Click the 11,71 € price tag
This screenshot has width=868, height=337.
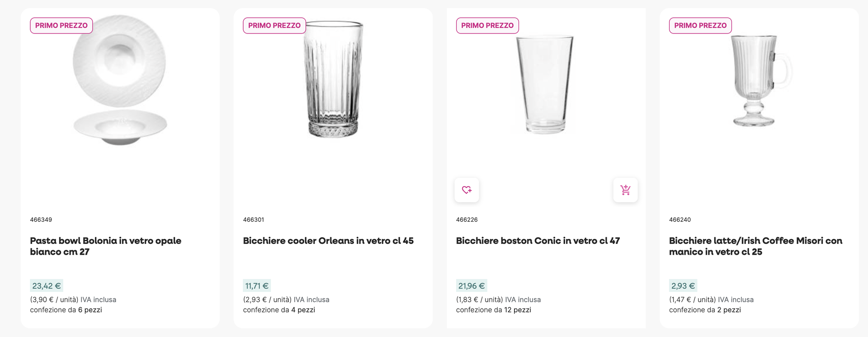(x=256, y=286)
